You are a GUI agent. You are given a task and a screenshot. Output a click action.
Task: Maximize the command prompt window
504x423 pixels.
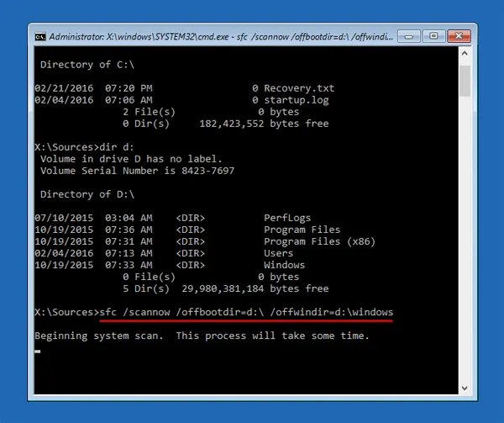(x=433, y=36)
